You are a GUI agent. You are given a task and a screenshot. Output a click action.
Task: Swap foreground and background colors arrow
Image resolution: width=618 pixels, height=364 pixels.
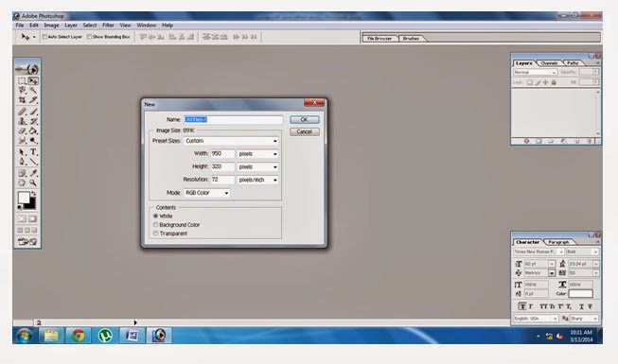click(33, 194)
